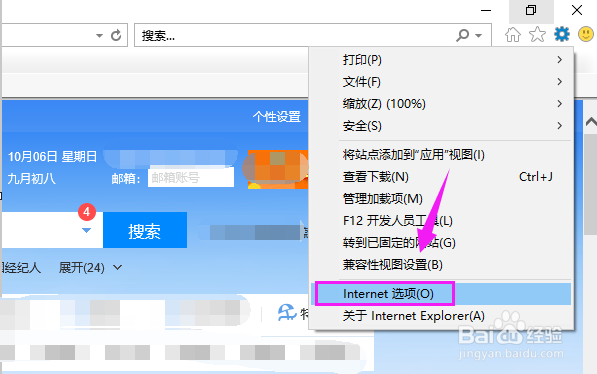Click the 10月06日 星期日 date text
This screenshot has height=374, width=597.
(53, 157)
